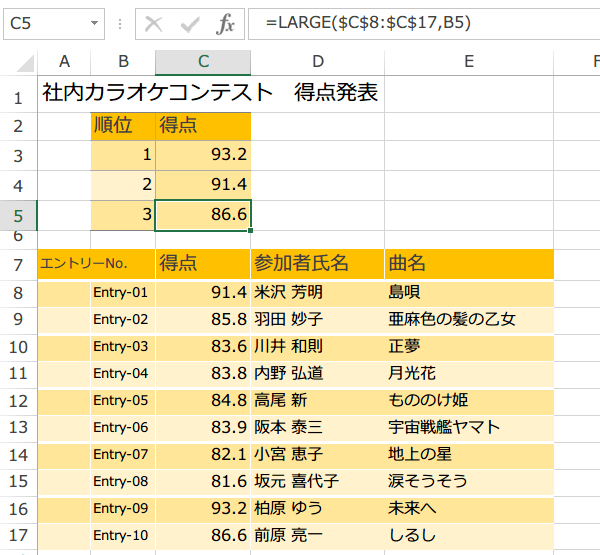Click the Enter checkmark formula bar icon
This screenshot has height=555, width=600.
pos(188,23)
